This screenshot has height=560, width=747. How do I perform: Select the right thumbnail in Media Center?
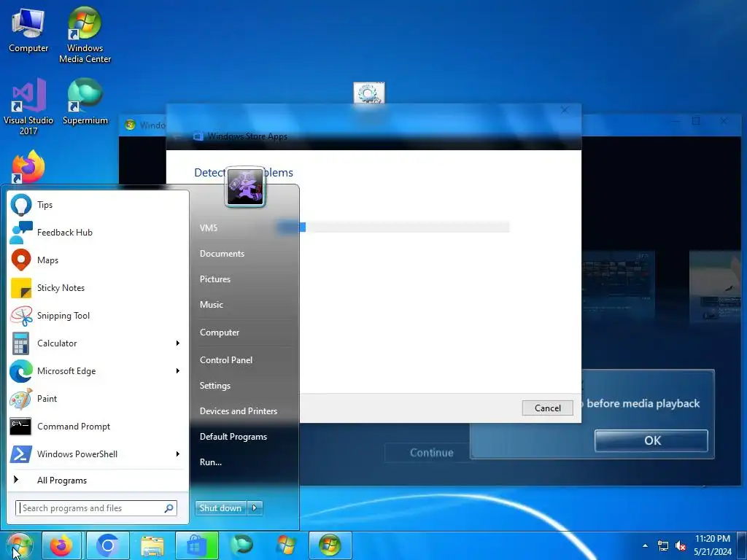(716, 286)
